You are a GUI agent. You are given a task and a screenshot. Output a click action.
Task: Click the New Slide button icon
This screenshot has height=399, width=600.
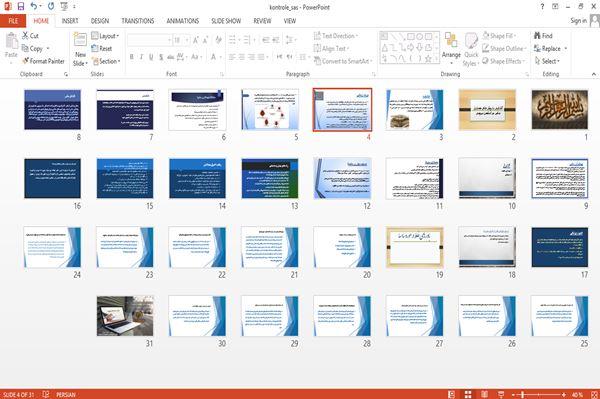tap(80, 40)
